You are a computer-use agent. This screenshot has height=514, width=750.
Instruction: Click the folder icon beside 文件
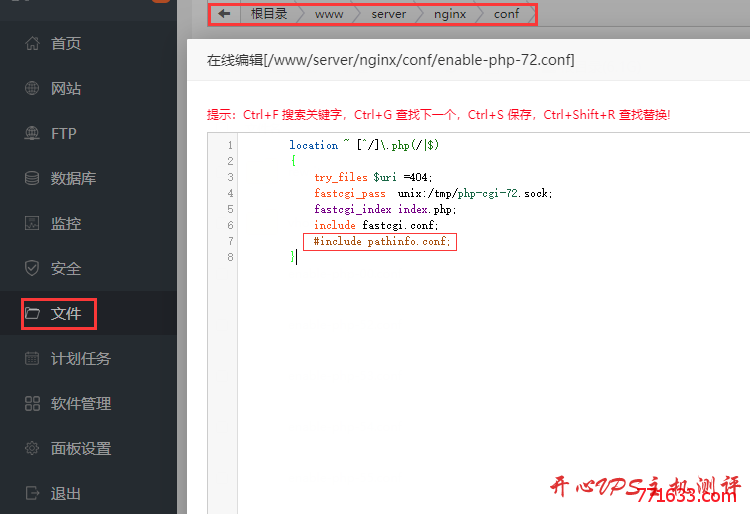pyautogui.click(x=32, y=314)
